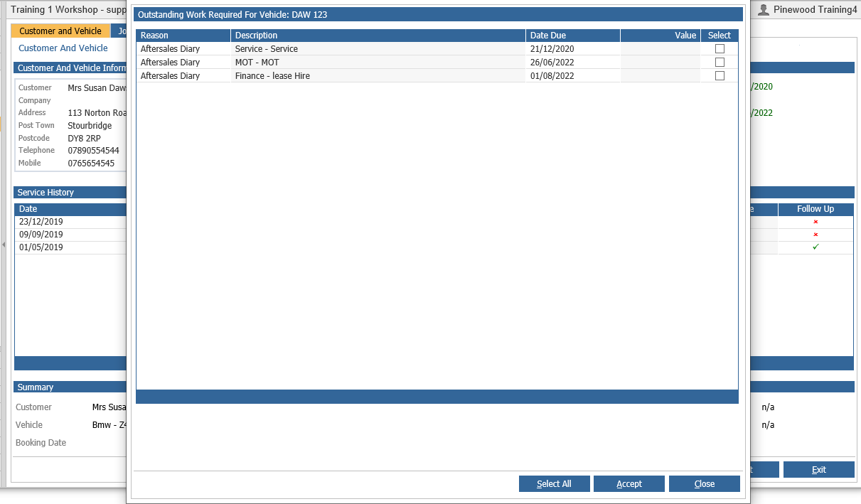The height and width of the screenshot is (504, 861).
Task: Click the left sidebar collapse arrow
Action: 3,245
